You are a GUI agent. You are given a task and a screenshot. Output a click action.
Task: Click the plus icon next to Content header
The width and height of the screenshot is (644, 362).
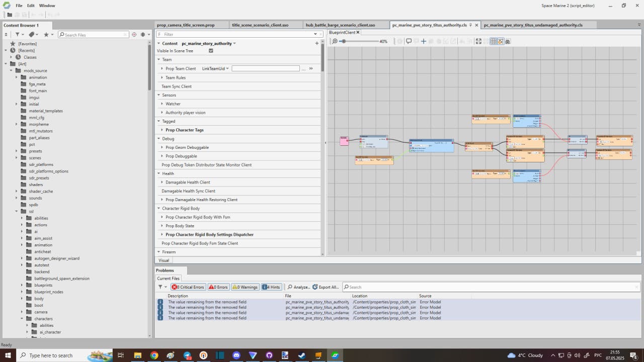[317, 43]
